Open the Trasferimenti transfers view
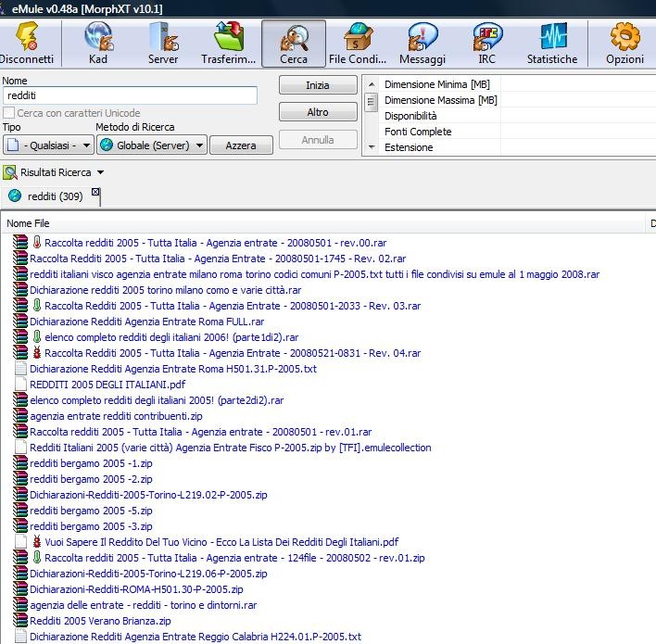 (x=228, y=44)
